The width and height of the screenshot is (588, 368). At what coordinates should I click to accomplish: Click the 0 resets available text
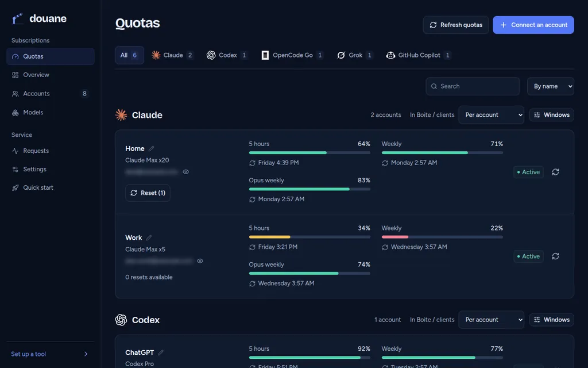(149, 277)
